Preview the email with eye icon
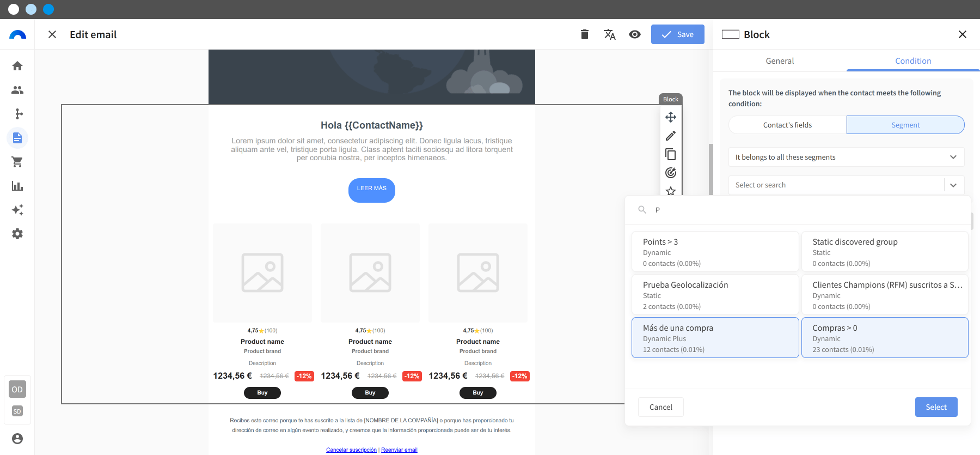Image resolution: width=980 pixels, height=455 pixels. point(635,34)
